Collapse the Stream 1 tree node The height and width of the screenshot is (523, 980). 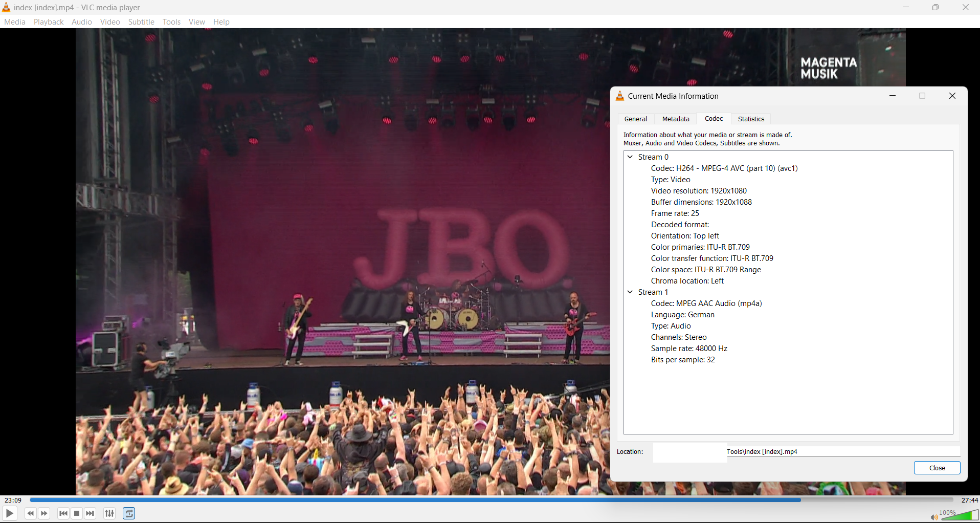pos(631,292)
